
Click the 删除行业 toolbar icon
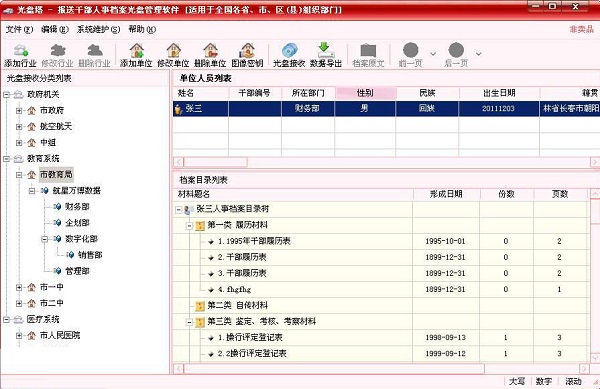click(95, 55)
